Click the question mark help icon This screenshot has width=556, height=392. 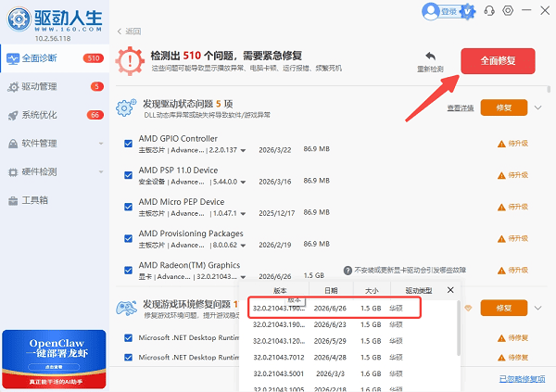click(347, 271)
